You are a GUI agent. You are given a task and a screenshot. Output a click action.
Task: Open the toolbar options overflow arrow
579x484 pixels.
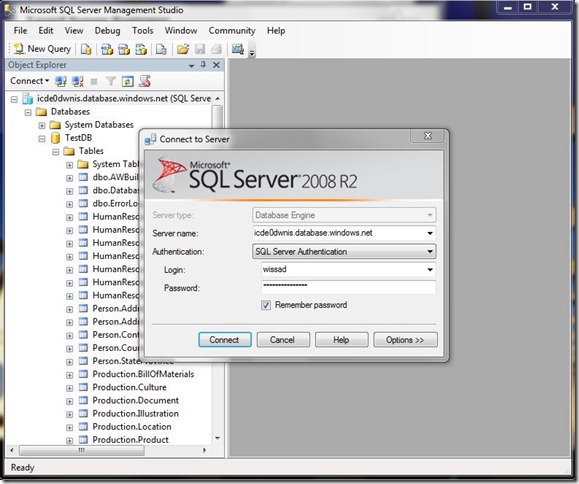click(252, 53)
